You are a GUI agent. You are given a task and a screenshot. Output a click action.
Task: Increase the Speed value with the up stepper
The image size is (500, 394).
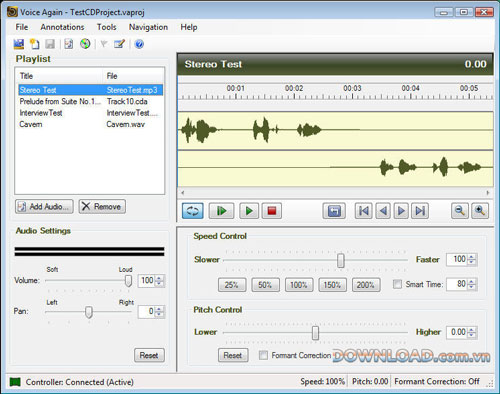pyautogui.click(x=471, y=257)
